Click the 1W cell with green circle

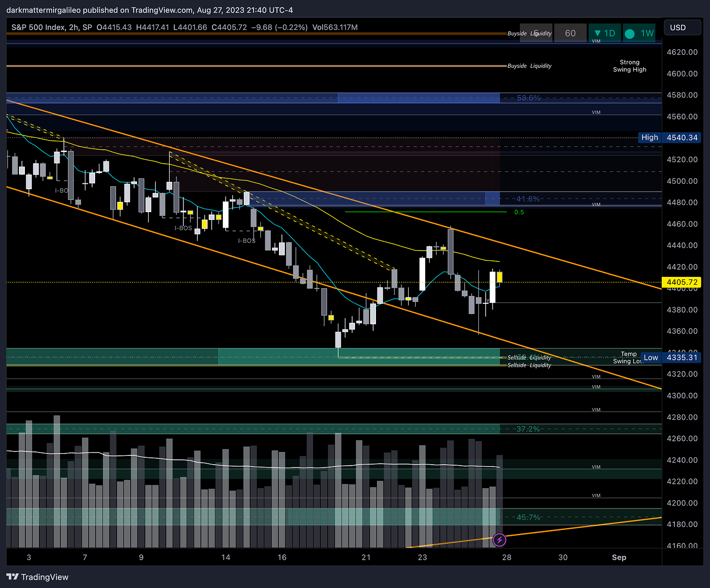pos(639,33)
